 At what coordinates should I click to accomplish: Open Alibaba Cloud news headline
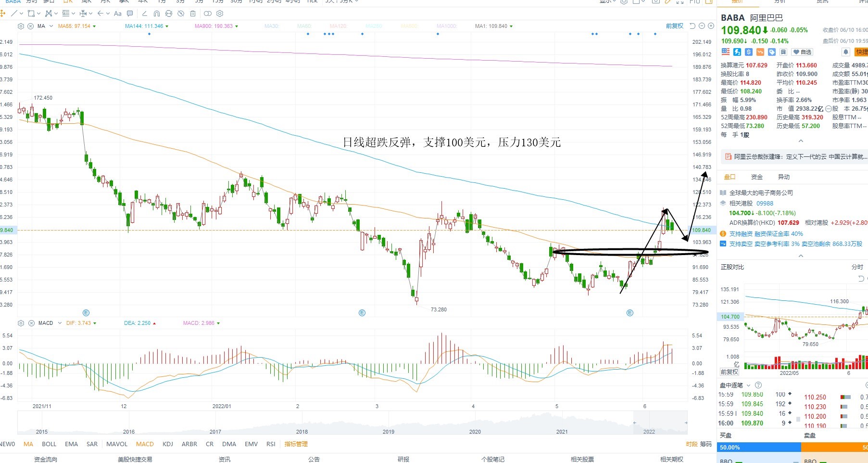click(800, 157)
